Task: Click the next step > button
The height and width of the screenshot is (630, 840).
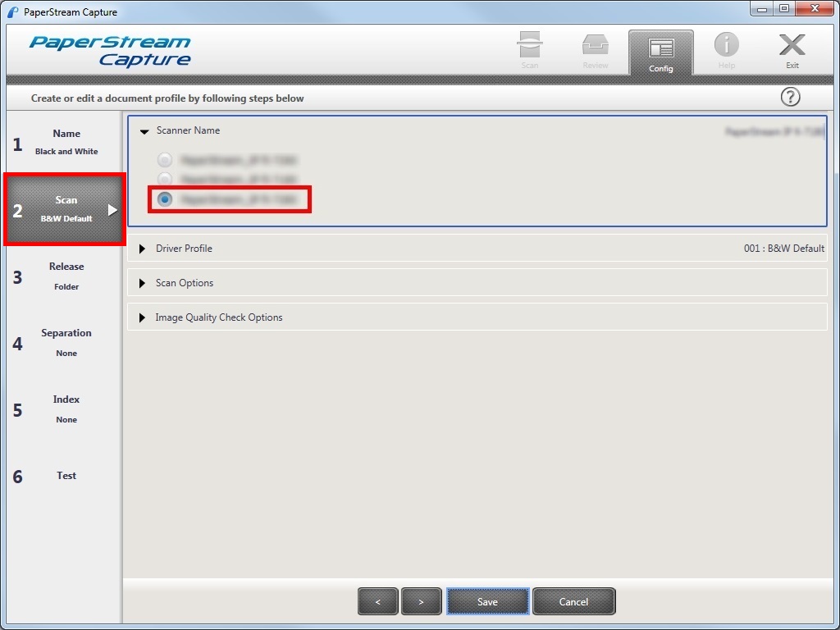Action: point(421,601)
